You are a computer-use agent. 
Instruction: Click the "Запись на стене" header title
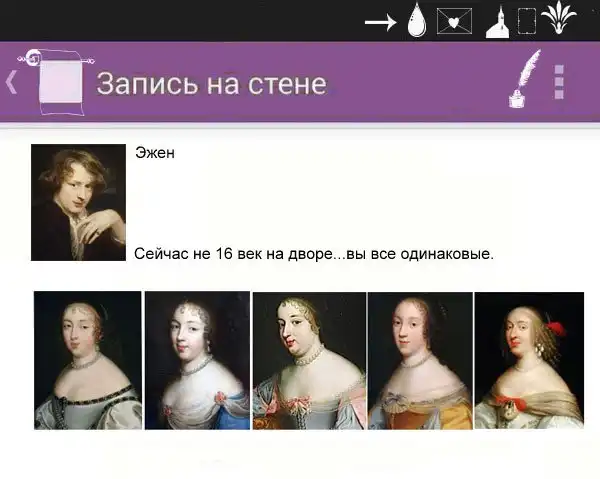tap(211, 83)
